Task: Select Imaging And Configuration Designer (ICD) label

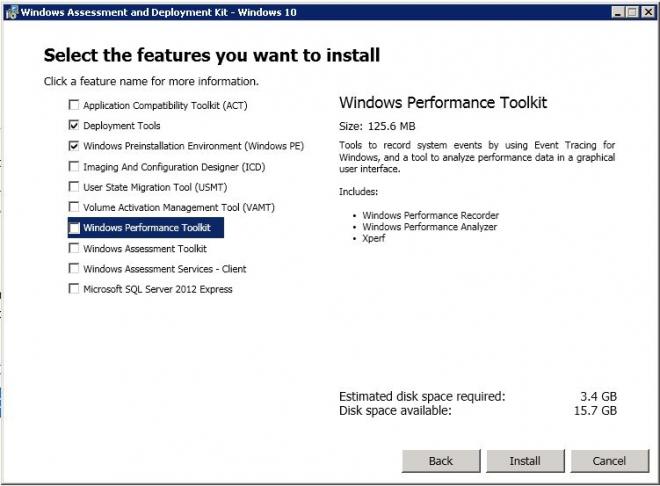Action: tap(174, 167)
